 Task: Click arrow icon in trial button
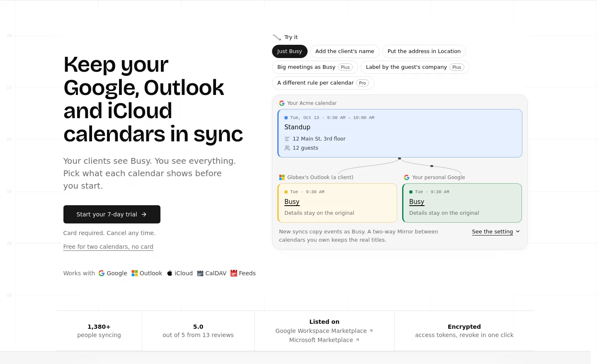144,214
